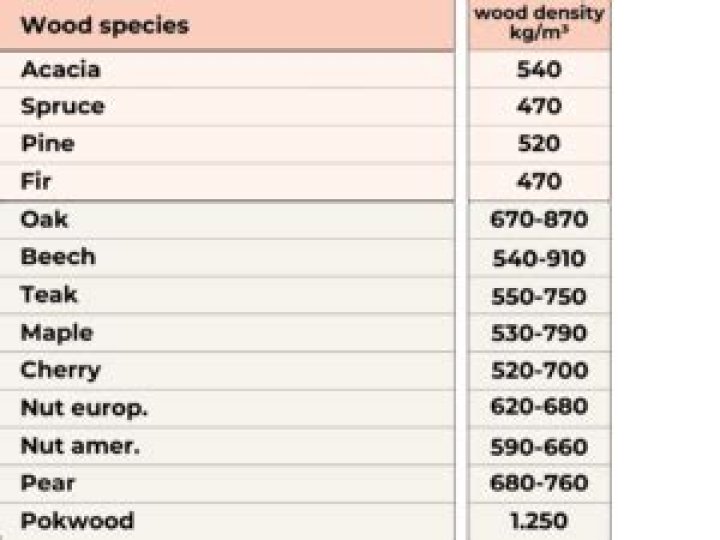The image size is (720, 540).
Task: Select the 520-700 Cherry density cell
Action: 539,370
